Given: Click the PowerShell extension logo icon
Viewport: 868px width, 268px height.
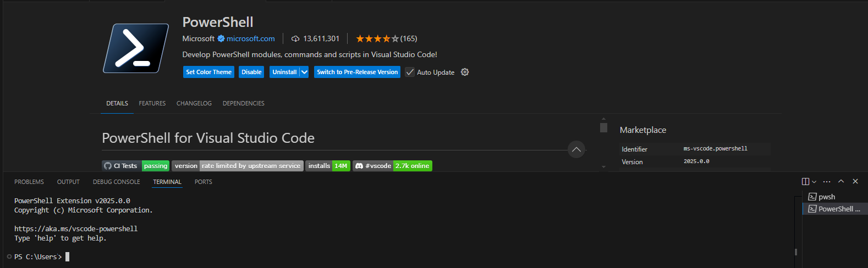Looking at the screenshot, I should [x=136, y=48].
